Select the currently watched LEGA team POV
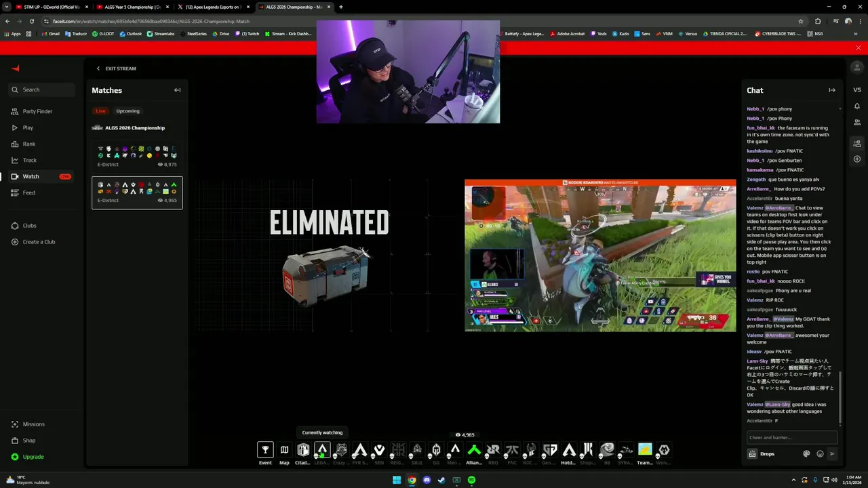 [322, 450]
